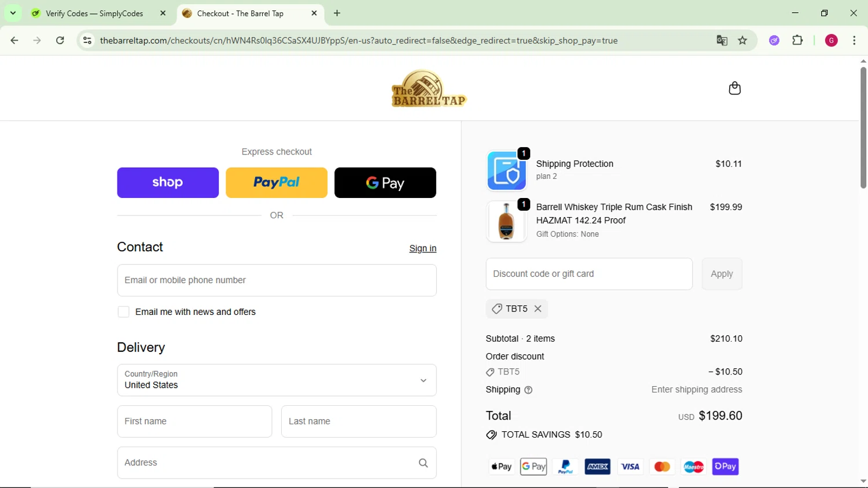Focus the Discount code or gift card field
Screen dimensions: 868x488
point(589,274)
